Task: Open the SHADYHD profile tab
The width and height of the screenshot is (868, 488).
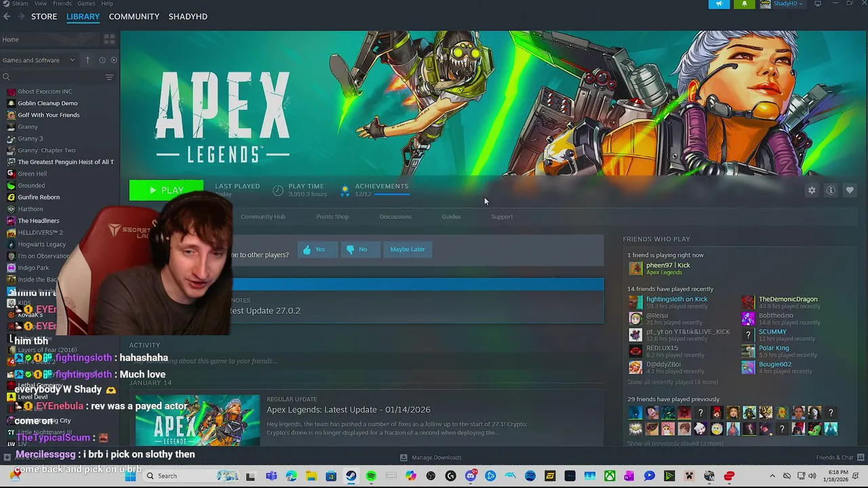Action: point(188,16)
